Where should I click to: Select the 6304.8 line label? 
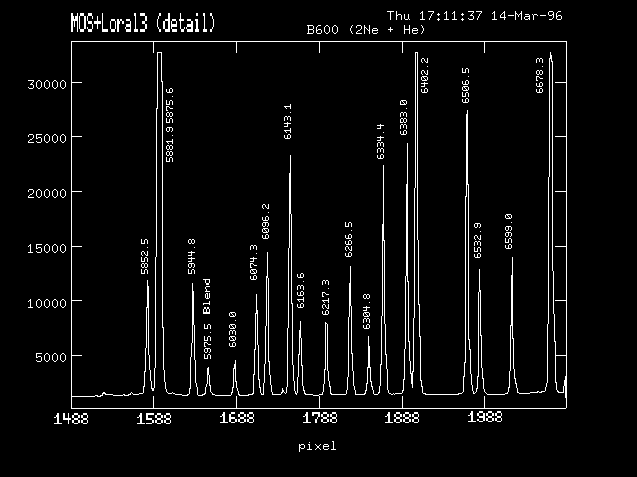(366, 312)
